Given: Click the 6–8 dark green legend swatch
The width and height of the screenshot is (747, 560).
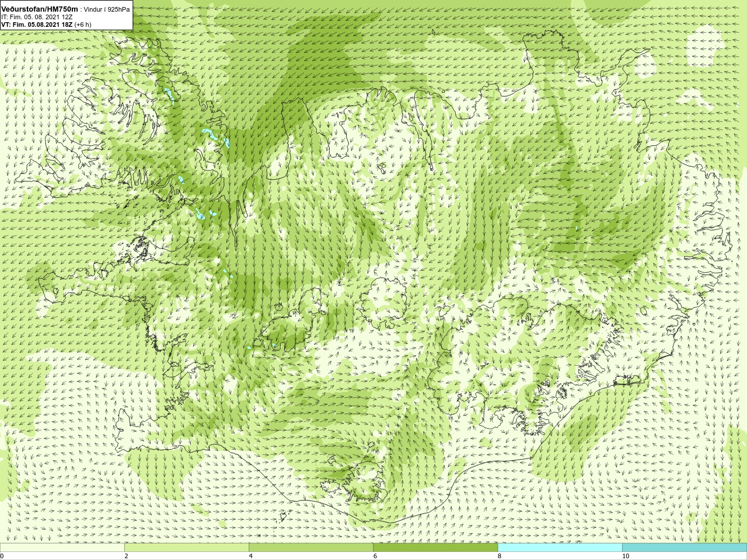Looking at the screenshot, I should [x=435, y=548].
